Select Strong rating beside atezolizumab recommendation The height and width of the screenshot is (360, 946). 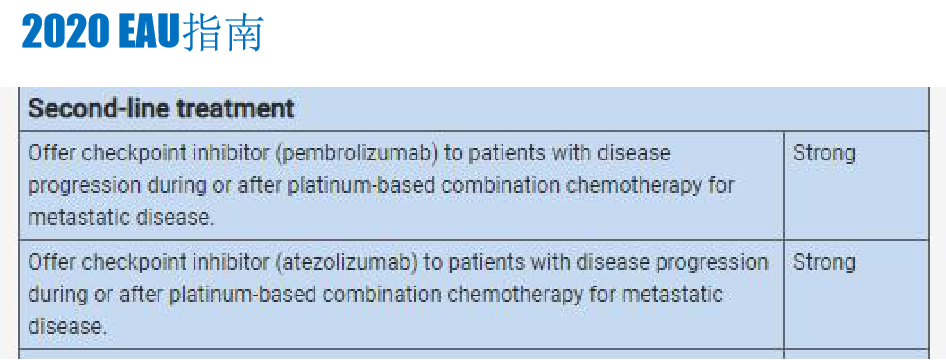(x=824, y=263)
